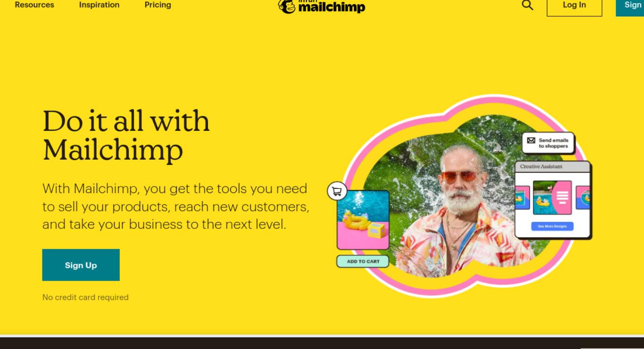Choose the center Creative Assistant design thumbnail
The height and width of the screenshot is (349, 644).
[552, 197]
